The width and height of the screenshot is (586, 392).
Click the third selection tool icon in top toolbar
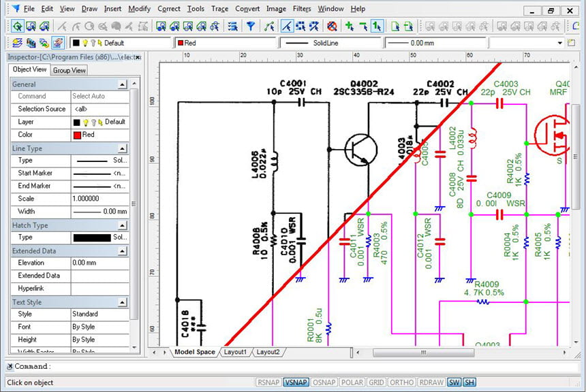click(x=44, y=26)
